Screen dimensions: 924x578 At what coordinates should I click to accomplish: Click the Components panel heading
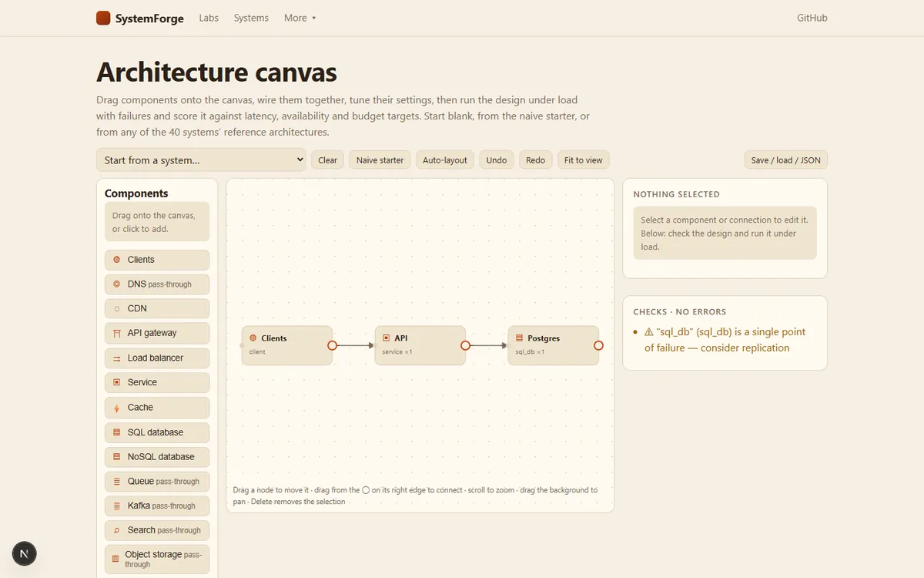136,193
